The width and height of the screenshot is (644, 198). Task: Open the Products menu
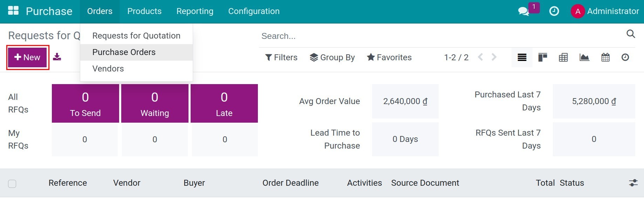(144, 11)
